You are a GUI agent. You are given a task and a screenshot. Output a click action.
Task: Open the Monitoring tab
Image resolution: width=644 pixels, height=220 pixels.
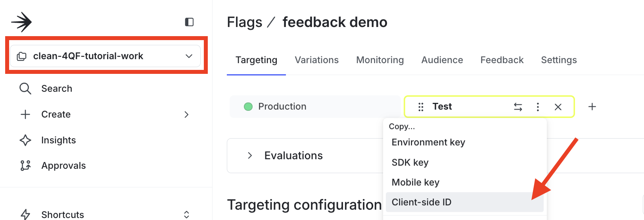click(380, 60)
